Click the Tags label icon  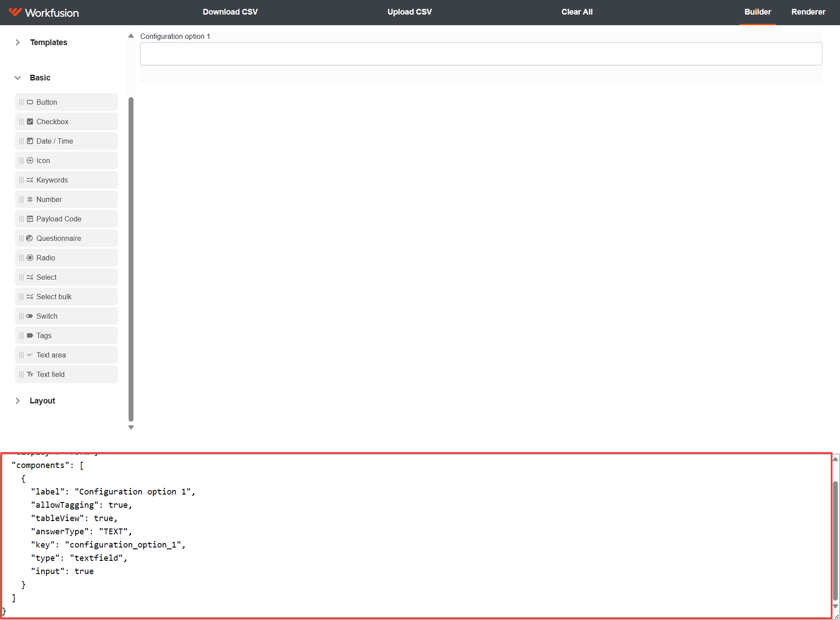coord(30,335)
